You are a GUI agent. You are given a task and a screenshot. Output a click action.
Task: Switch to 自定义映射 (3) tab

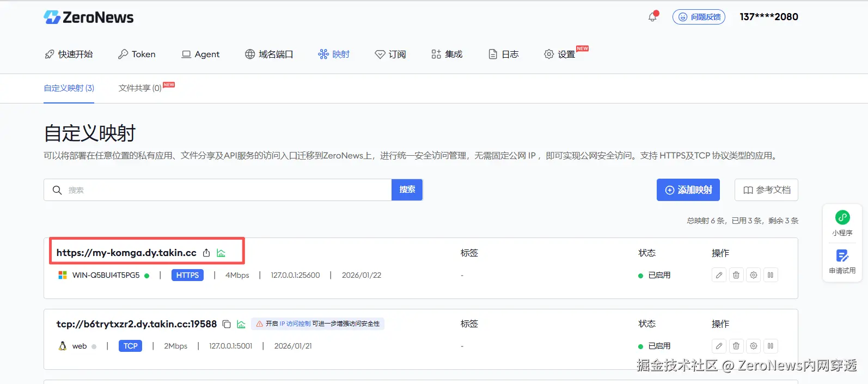tap(69, 88)
